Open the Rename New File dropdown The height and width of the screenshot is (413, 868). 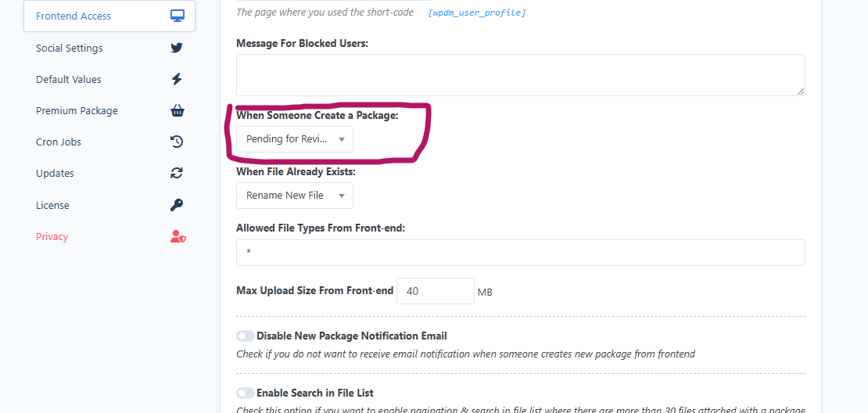[x=295, y=196]
